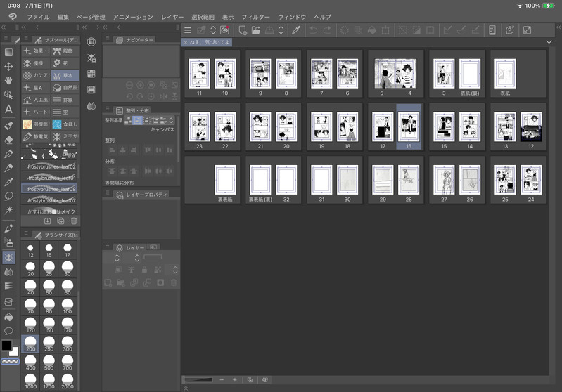This screenshot has width=562, height=392.
Task: Select the frostybrushes_leaf02 brush
Action: pyautogui.click(x=49, y=166)
